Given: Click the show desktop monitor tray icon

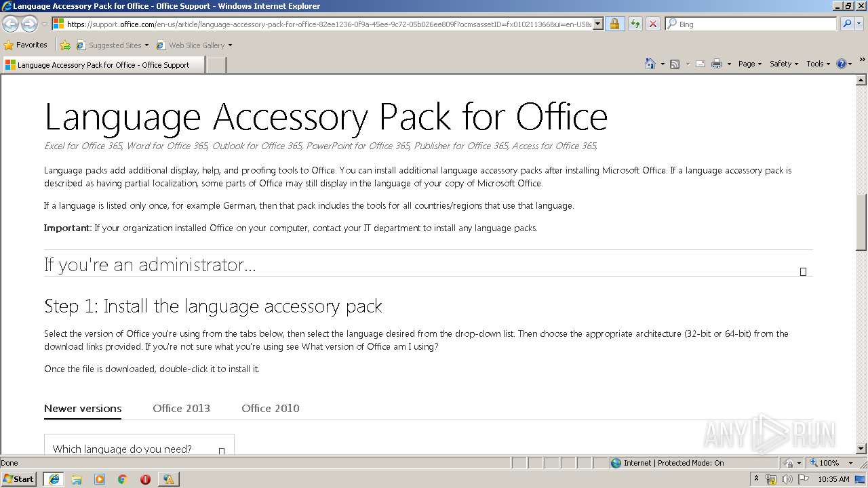Looking at the screenshot, I should pyautogui.click(x=860, y=479).
